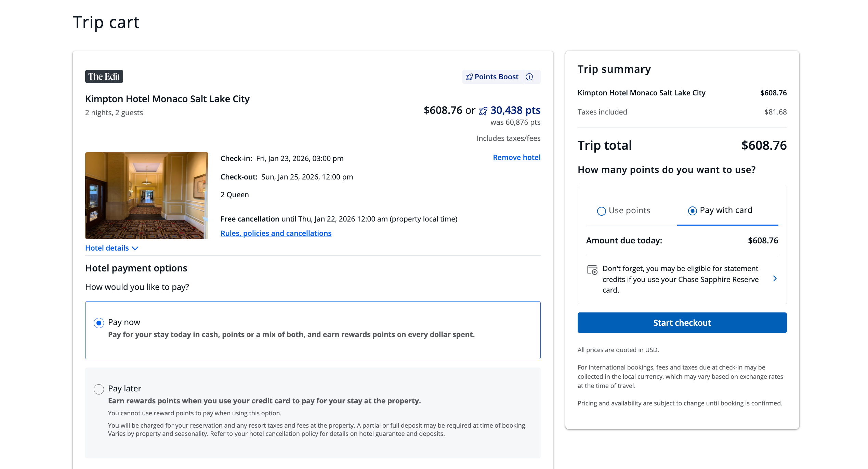Image resolution: width=868 pixels, height=469 pixels.
Task: Click 'How many points do you want to use?'
Action: 666,170
